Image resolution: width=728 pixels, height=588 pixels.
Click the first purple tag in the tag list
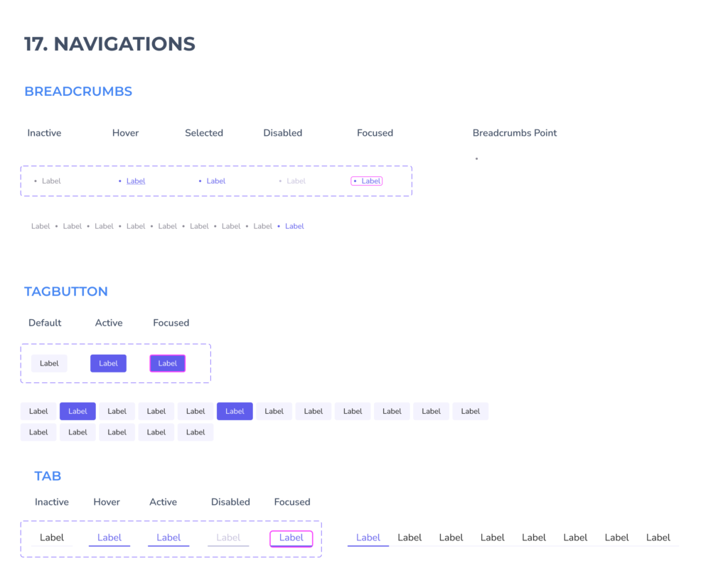click(x=77, y=411)
